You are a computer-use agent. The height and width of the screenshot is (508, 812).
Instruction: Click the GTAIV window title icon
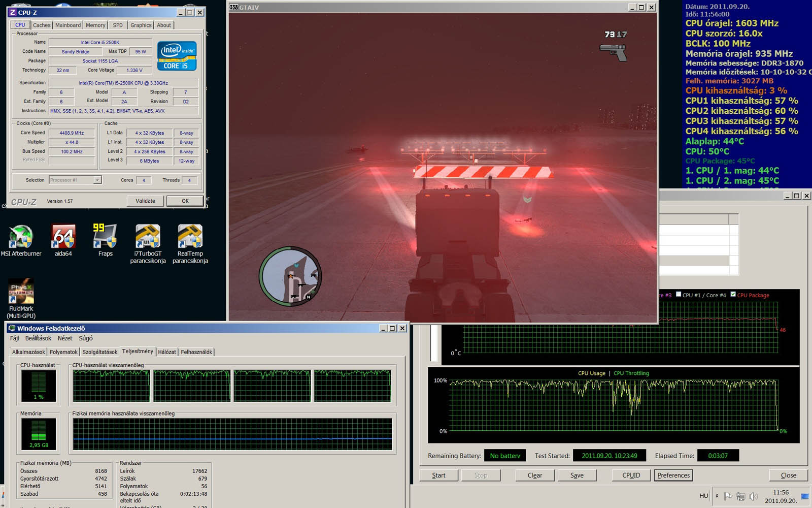pyautogui.click(x=234, y=8)
